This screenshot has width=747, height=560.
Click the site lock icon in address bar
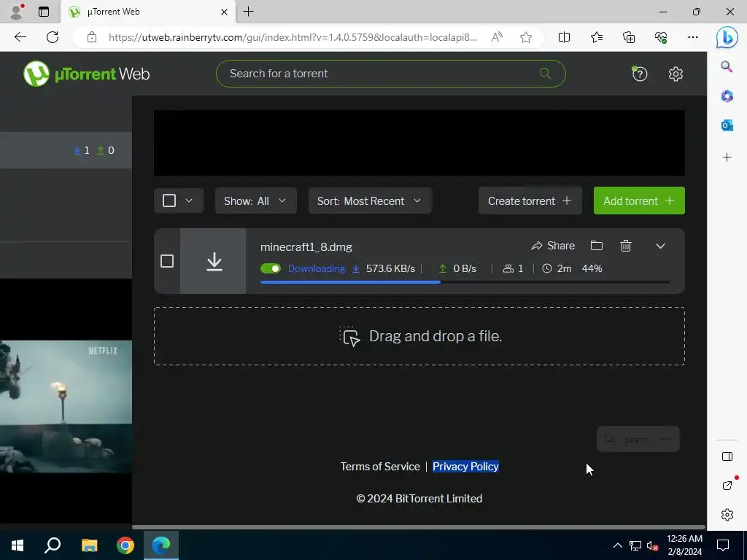tap(92, 37)
